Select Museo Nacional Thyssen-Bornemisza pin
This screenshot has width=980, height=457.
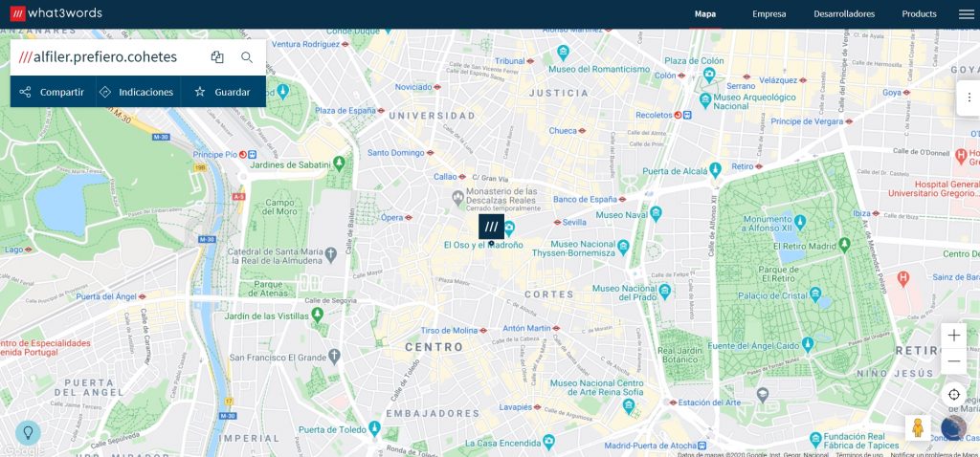click(623, 248)
